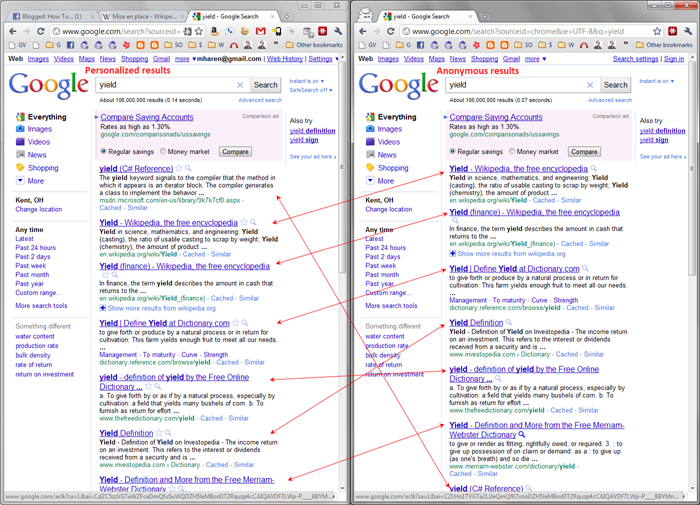Click the Images filter in left sidebar of left window

click(40, 129)
